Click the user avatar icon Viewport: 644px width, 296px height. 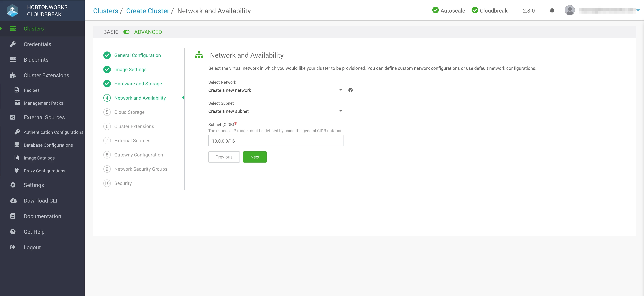click(569, 10)
